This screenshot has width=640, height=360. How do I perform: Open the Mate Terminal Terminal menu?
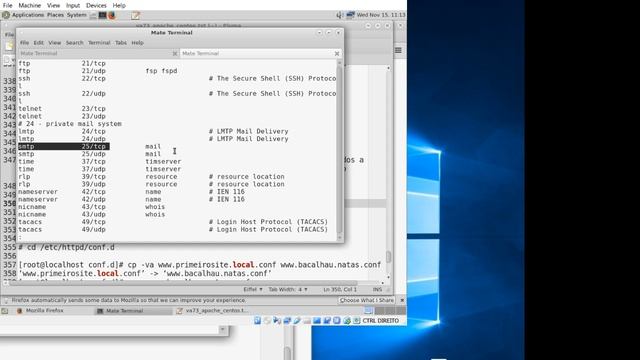(x=99, y=42)
